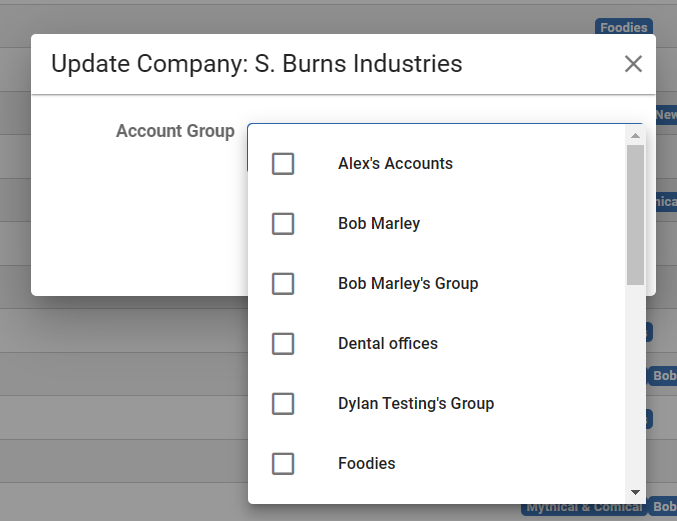Click the Foodies badge behind the dialog

pyautogui.click(x=624, y=28)
